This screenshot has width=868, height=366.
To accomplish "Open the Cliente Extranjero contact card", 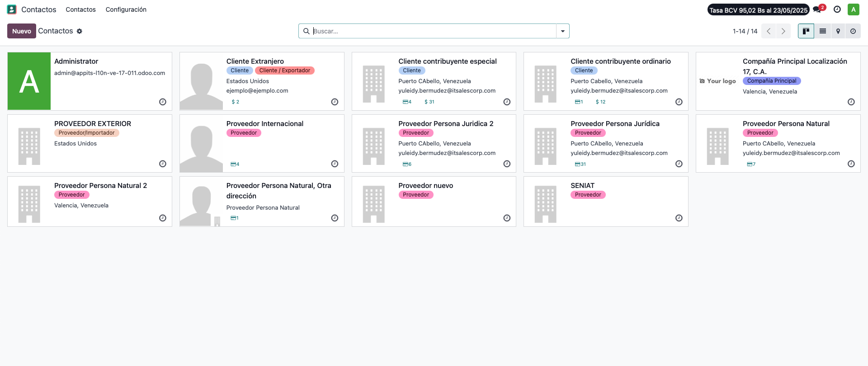I will [x=262, y=81].
